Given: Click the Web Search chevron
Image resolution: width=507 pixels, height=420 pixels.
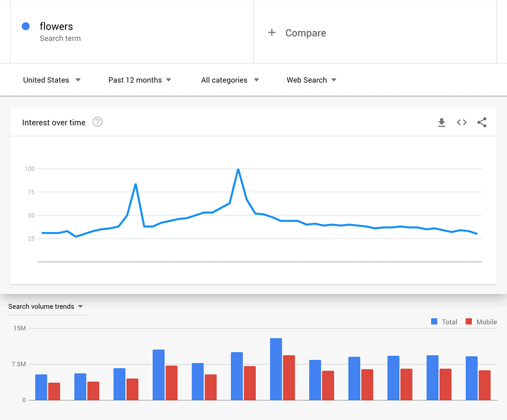Looking at the screenshot, I should [x=334, y=79].
